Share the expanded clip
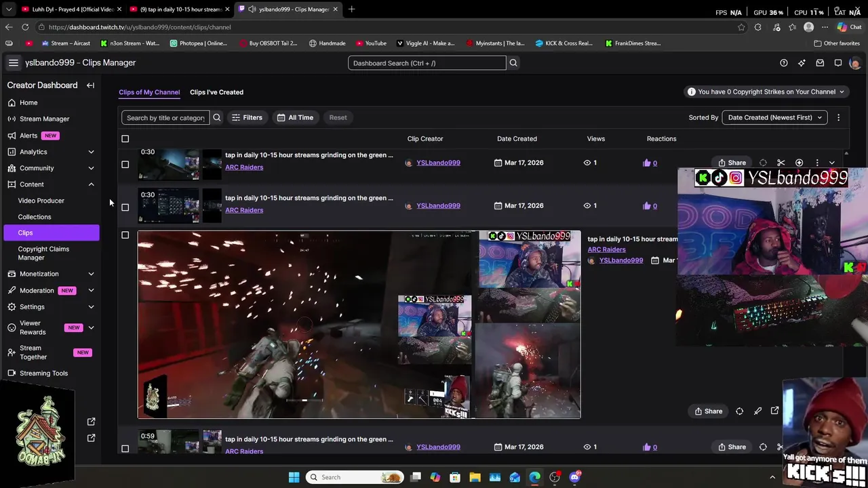The width and height of the screenshot is (868, 488). click(x=709, y=411)
